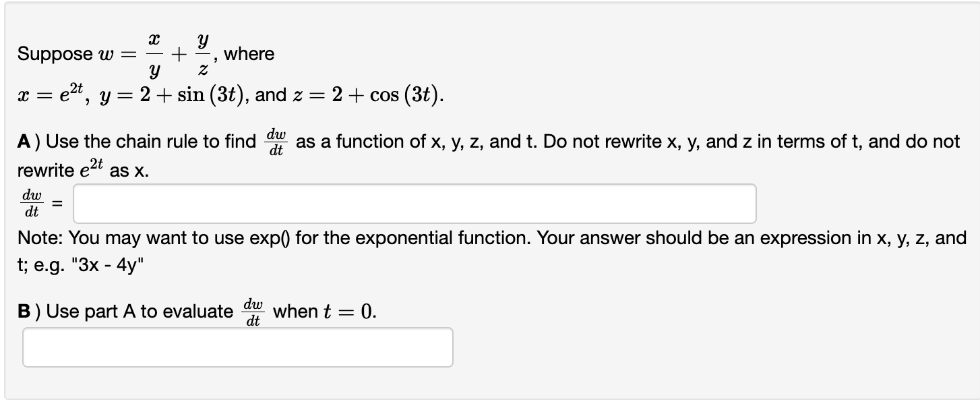Image resolution: width=980 pixels, height=408 pixels.
Task: Click the fraction dw/dt shown in Part B
Action: point(253,311)
